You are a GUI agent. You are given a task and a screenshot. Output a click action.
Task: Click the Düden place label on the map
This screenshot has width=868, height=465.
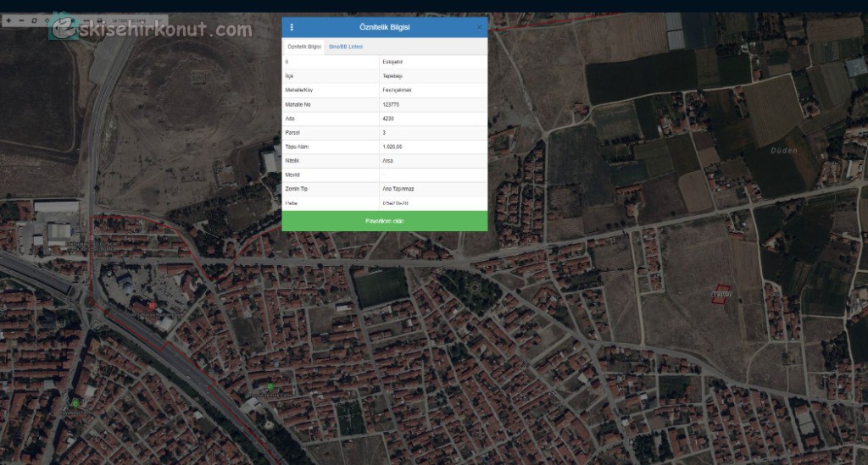pos(784,151)
